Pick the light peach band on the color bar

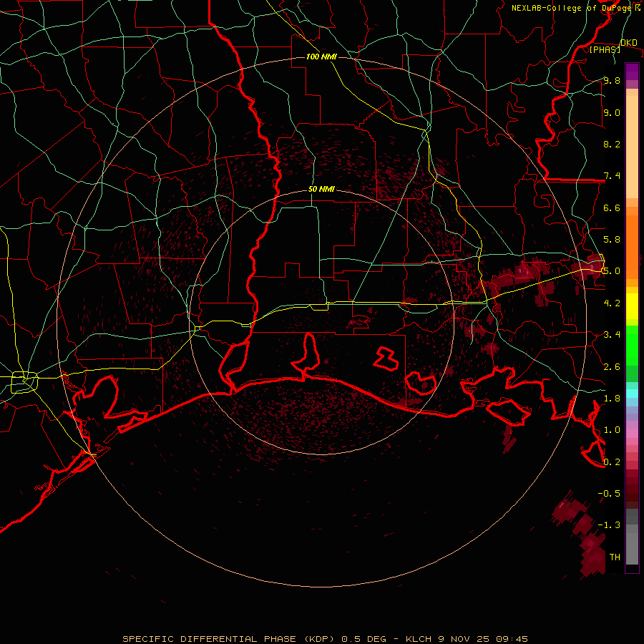(x=632, y=147)
